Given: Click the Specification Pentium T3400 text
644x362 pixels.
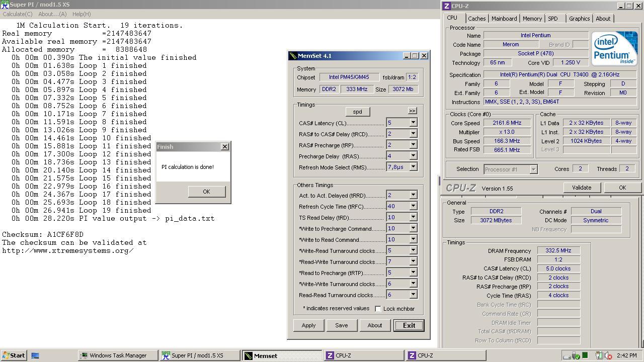Looking at the screenshot, I should [x=560, y=74].
